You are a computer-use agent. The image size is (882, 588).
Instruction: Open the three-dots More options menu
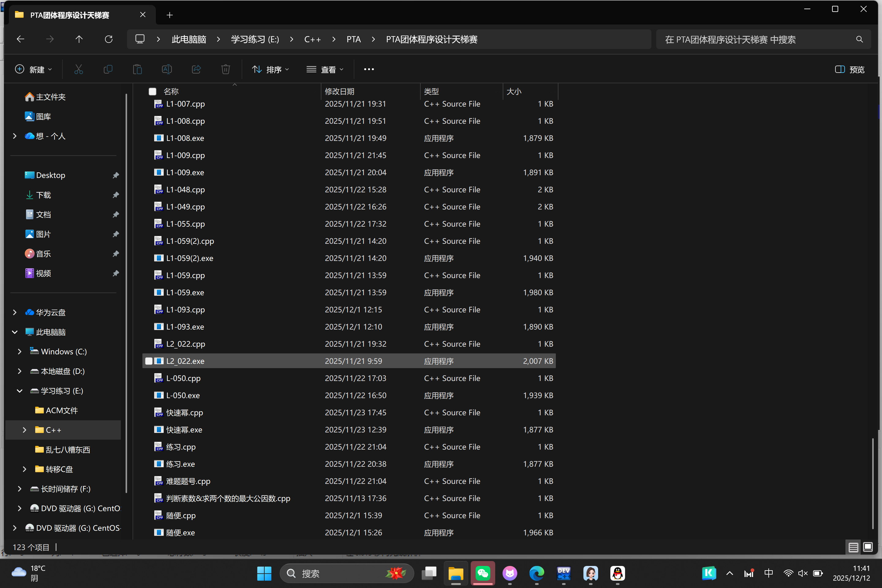[369, 70]
